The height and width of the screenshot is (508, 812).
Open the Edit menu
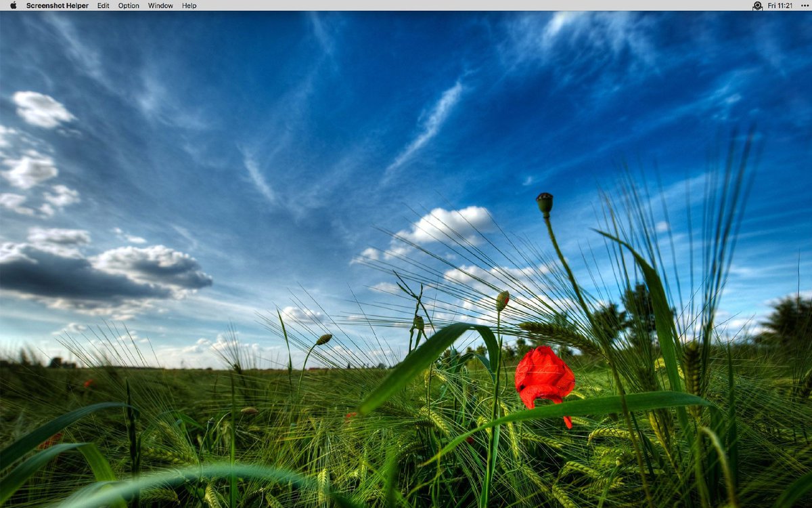(x=103, y=5)
